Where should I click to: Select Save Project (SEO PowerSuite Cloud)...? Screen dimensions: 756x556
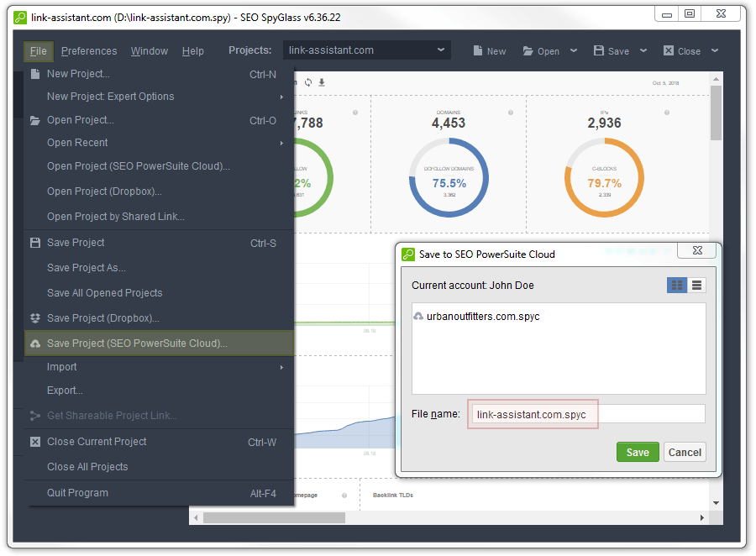click(159, 344)
